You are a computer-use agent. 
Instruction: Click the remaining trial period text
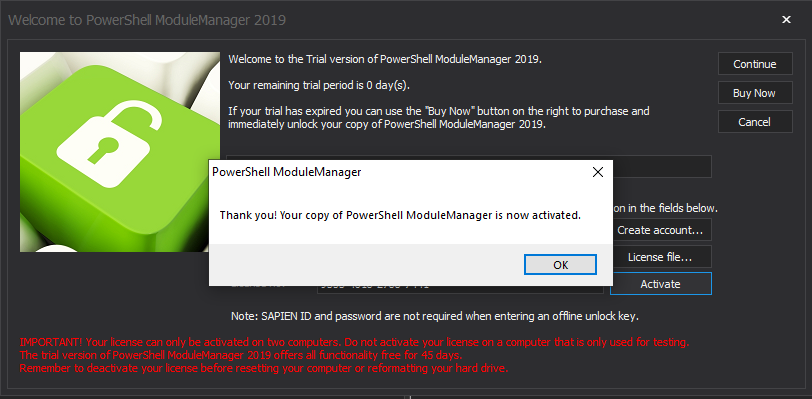(x=319, y=85)
